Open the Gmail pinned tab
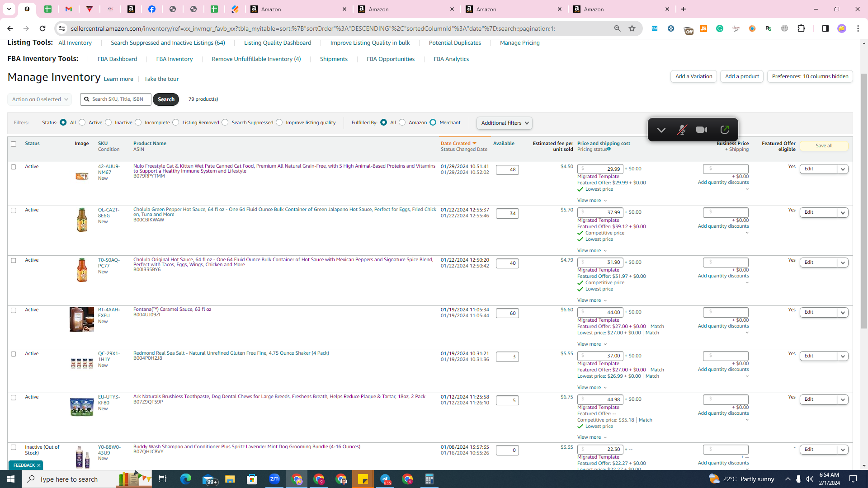 (69, 9)
